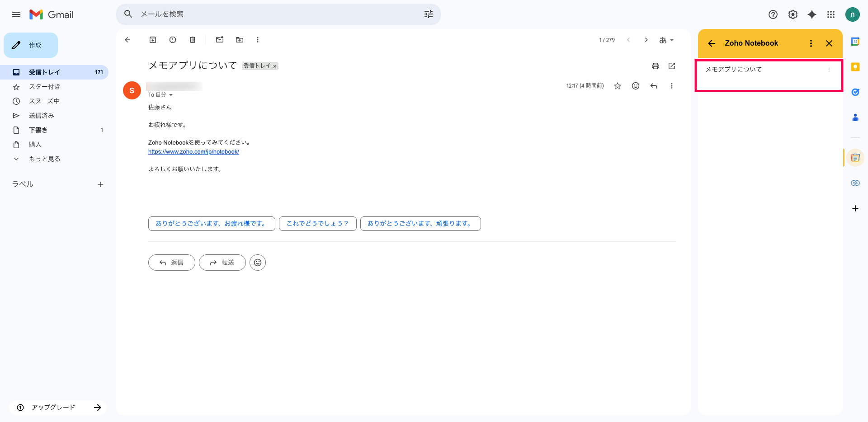Open the Zoho Notebook link in email
The image size is (868, 422).
pyautogui.click(x=193, y=152)
